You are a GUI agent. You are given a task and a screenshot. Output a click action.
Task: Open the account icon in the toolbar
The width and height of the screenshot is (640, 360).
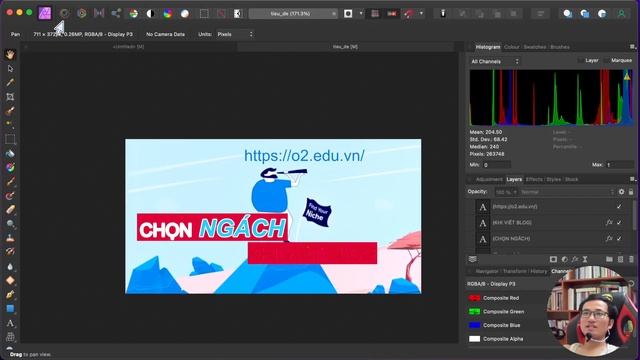621,13
